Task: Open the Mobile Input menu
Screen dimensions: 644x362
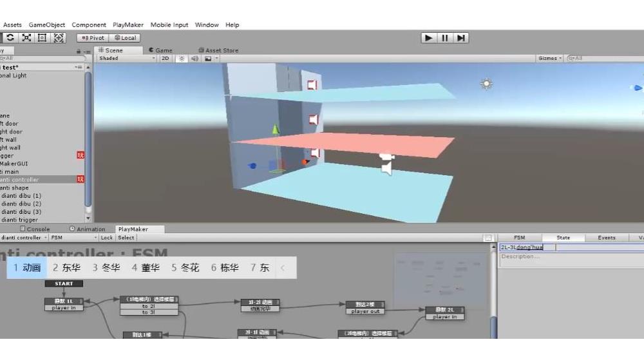Action: click(x=169, y=24)
